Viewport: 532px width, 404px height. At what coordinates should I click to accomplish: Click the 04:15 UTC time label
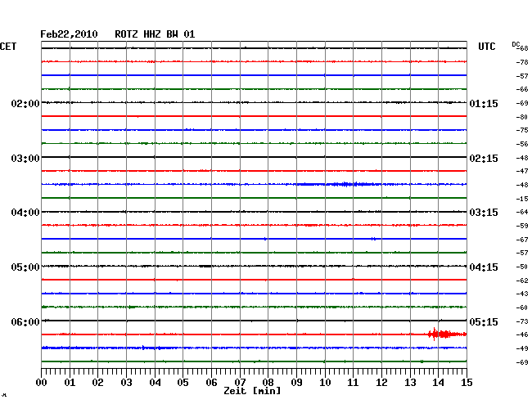[x=484, y=267]
